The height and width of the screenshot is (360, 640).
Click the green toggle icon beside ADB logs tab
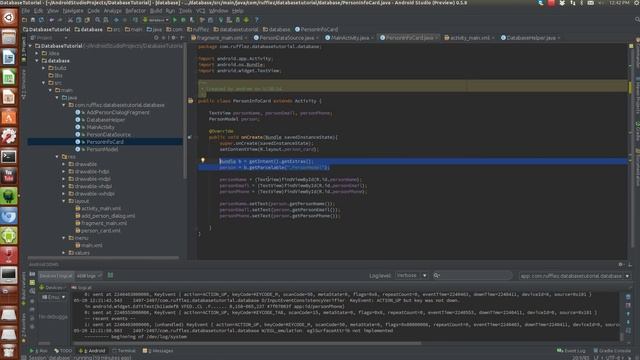click(110, 276)
